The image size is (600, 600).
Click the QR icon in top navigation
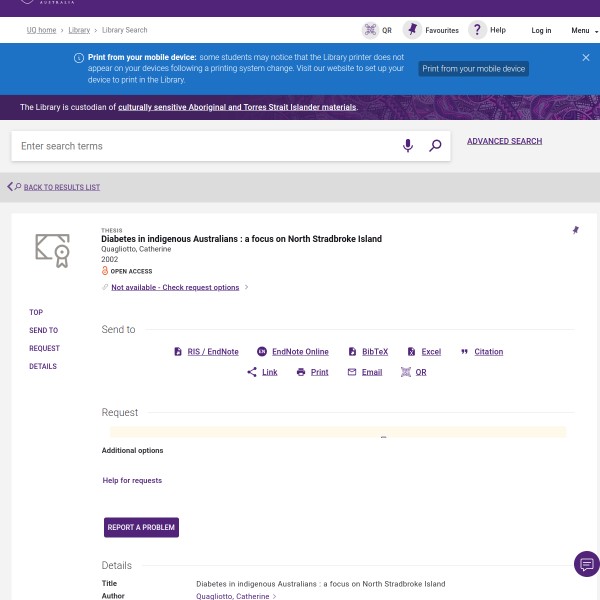[x=371, y=30]
